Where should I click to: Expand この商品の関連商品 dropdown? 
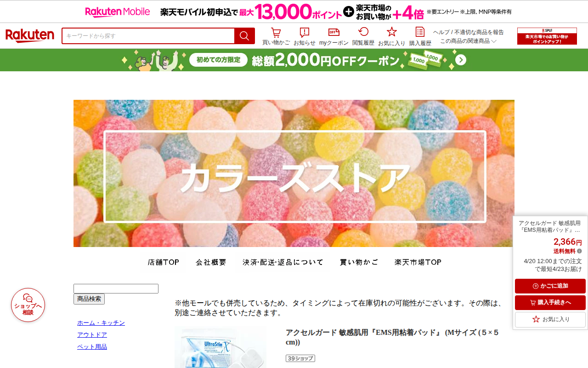(x=468, y=41)
